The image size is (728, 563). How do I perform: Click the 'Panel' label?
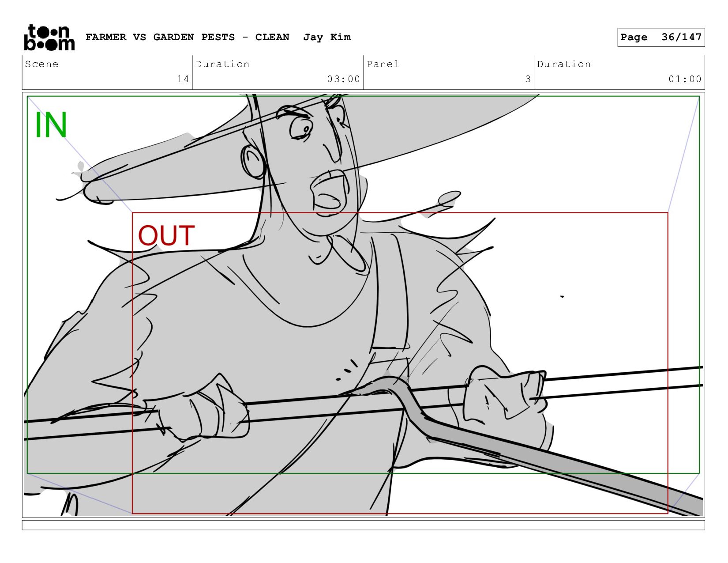point(383,64)
